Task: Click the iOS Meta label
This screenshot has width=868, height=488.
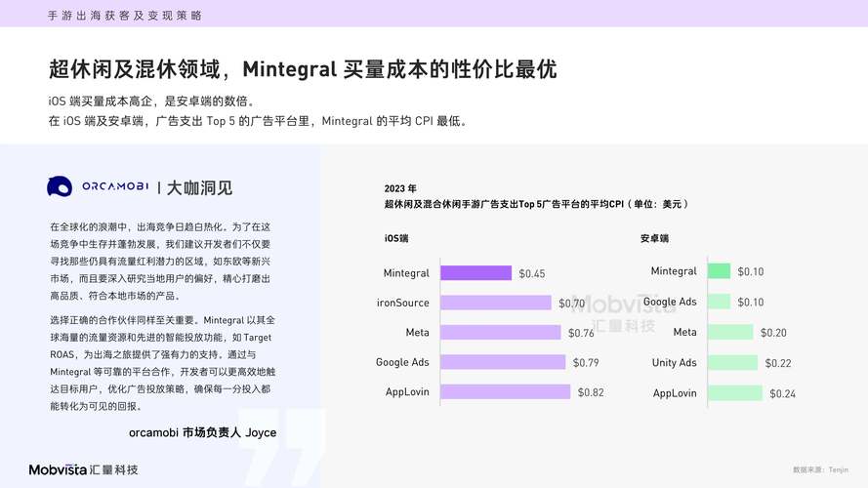Action: [x=417, y=333]
